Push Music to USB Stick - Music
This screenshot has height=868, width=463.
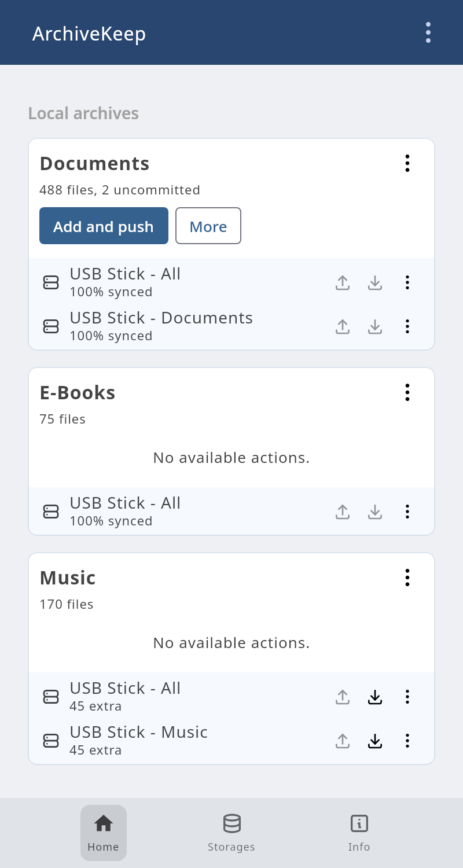coord(343,741)
